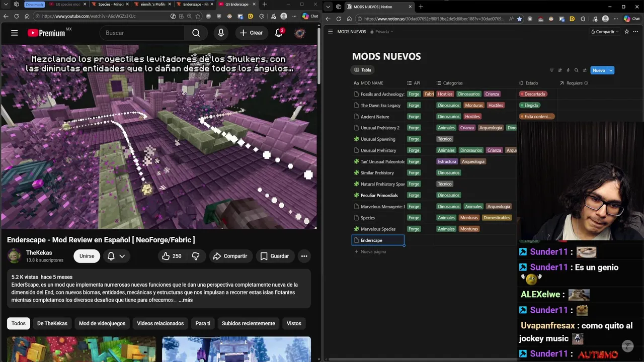Favorite the Notion page with star icon
This screenshot has width=644, height=362.
[x=626, y=32]
